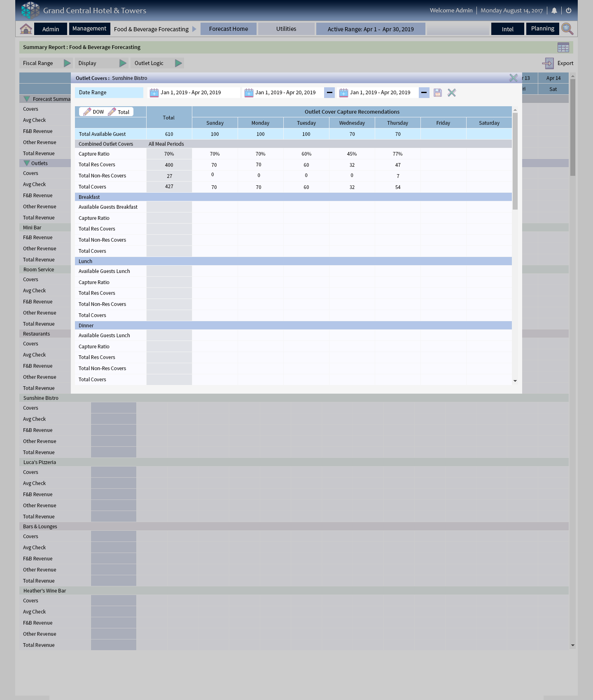593x700 pixels.
Task: Toggle Total edit mode
Action: 119,112
